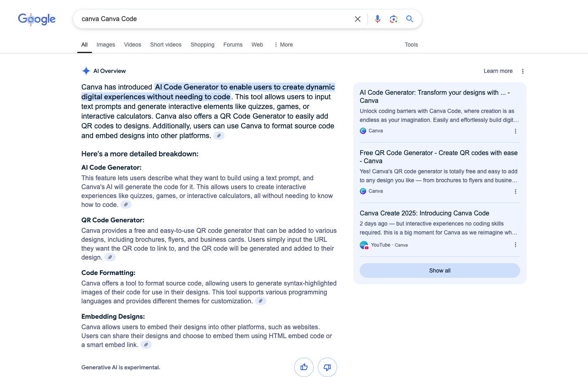Give thumbs up to AI Overview
Image resolution: width=588 pixels, height=377 pixels.
click(304, 367)
